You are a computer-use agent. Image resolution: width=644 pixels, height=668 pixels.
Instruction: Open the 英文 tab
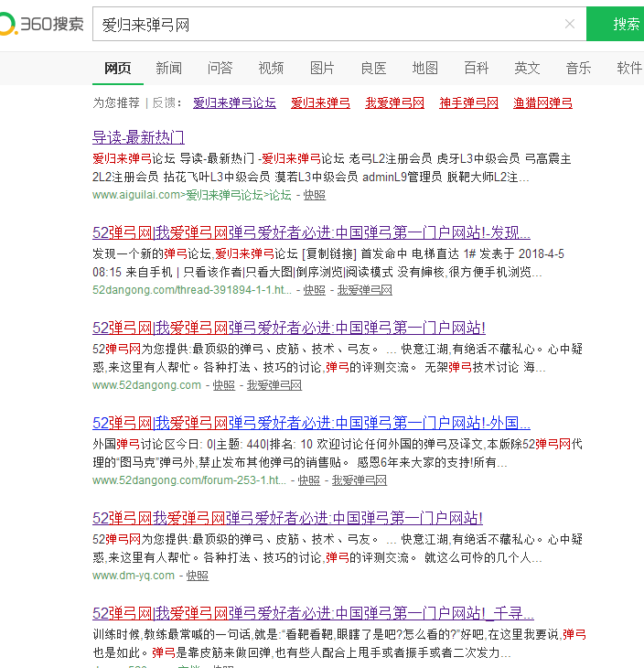527,68
